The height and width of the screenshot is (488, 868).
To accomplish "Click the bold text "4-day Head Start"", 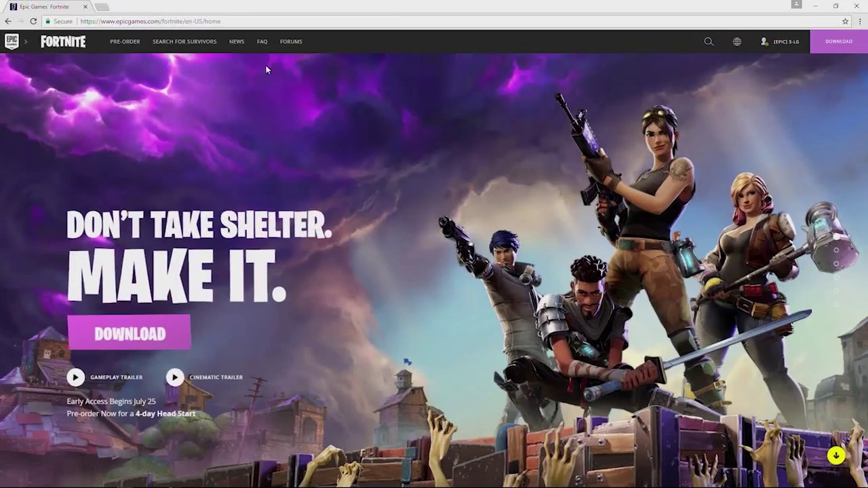I will [x=165, y=413].
